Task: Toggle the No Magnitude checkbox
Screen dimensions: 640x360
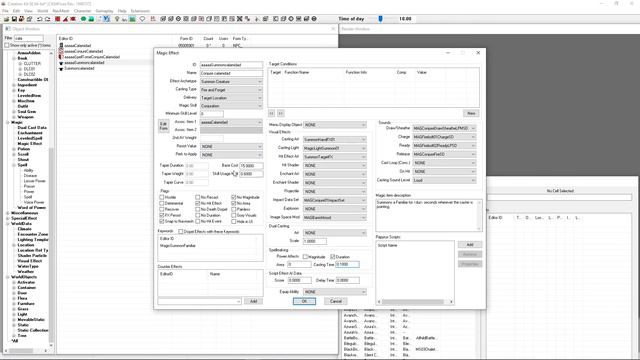Action: click(234, 197)
